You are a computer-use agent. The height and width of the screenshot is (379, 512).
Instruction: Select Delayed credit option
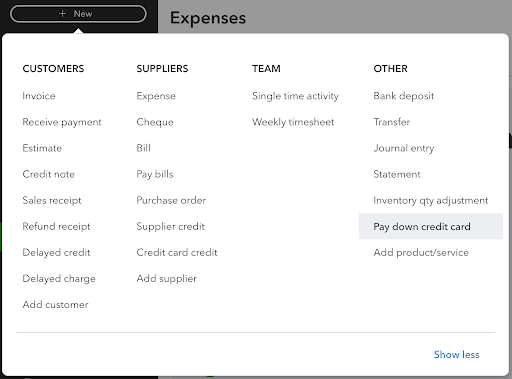[56, 252]
